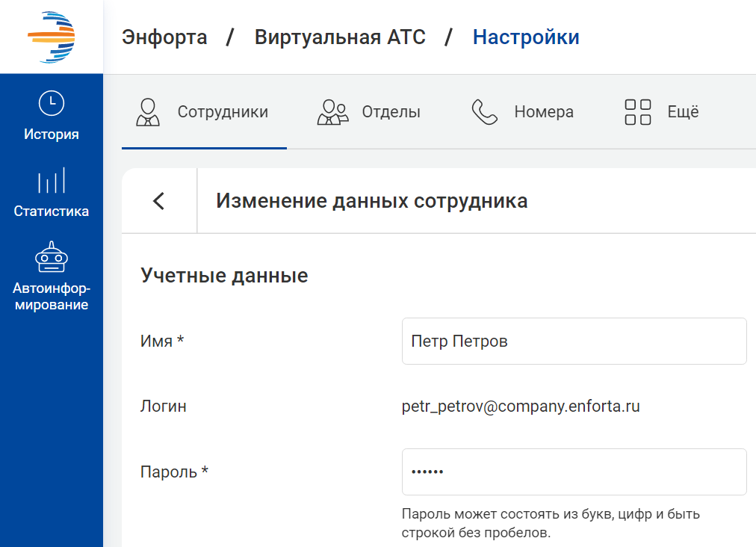
Task: Click the Пароль * field label
Action: (x=174, y=472)
